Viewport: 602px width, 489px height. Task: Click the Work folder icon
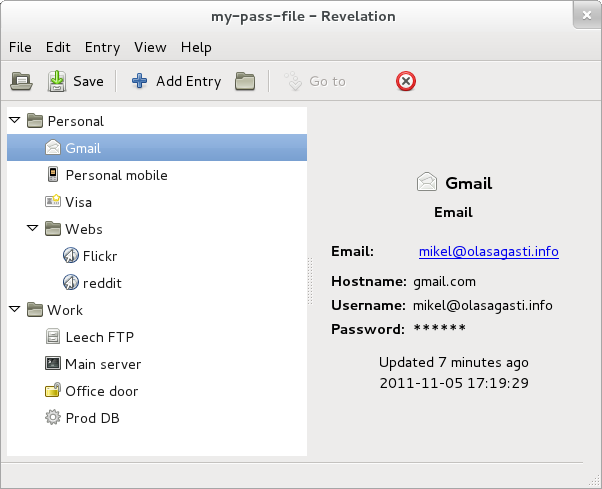pos(35,309)
